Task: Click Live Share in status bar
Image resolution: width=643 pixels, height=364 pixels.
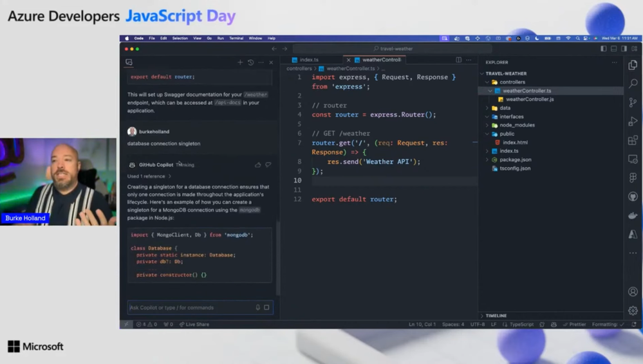Action: coord(194,324)
